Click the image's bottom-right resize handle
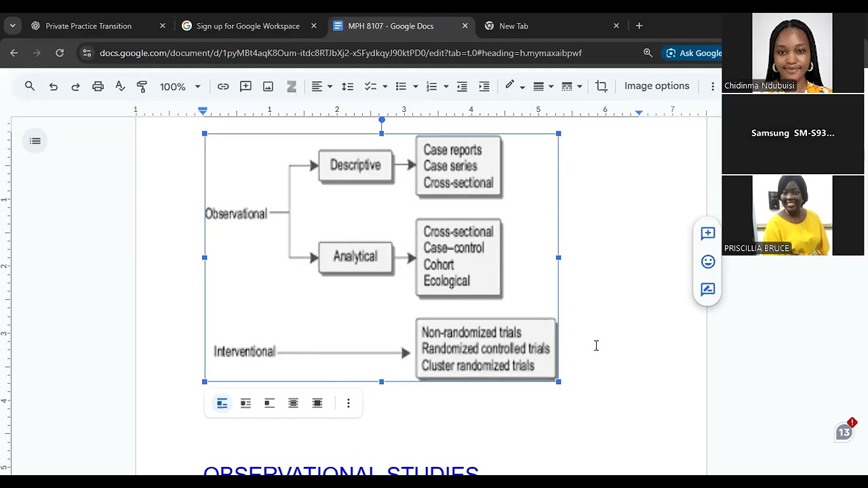 coord(559,382)
